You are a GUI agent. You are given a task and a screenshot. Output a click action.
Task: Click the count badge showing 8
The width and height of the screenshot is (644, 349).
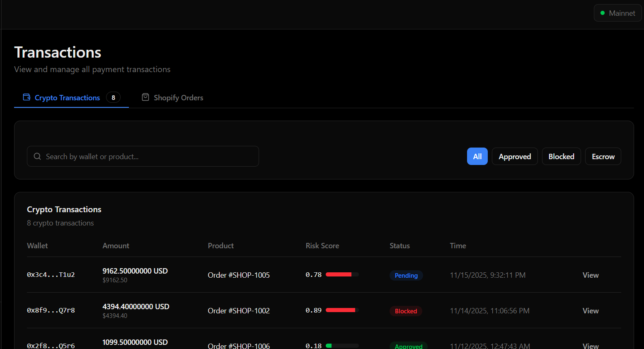point(113,97)
